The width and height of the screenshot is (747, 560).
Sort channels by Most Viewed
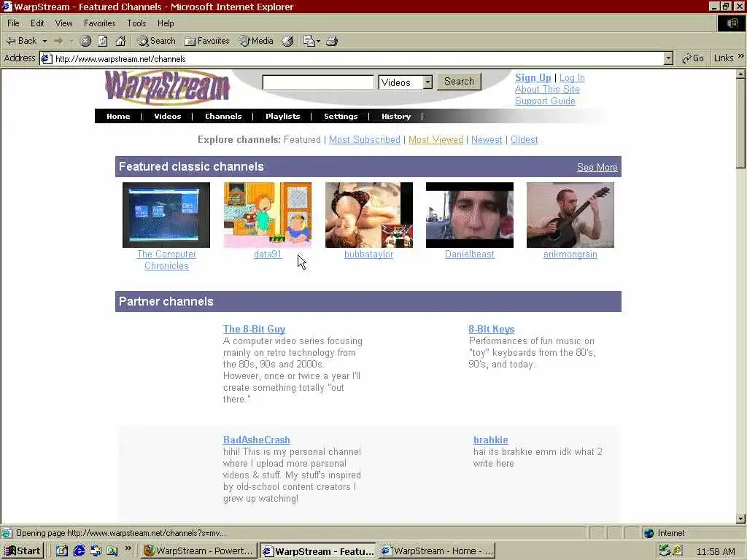pos(436,139)
